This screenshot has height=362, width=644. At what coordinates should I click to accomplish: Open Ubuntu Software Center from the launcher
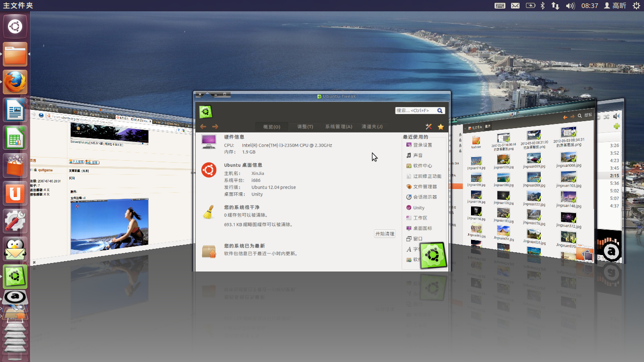15,165
